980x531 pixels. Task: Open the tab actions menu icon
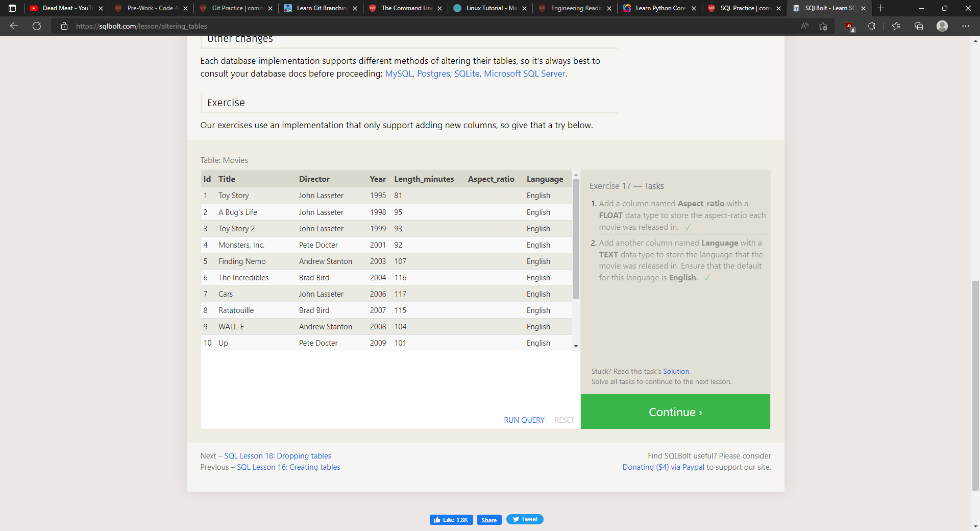tap(12, 8)
